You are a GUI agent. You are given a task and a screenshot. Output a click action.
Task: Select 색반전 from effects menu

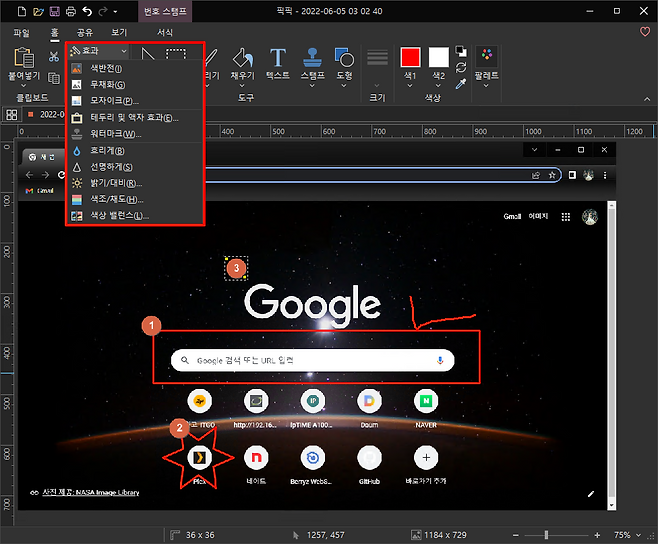point(135,68)
